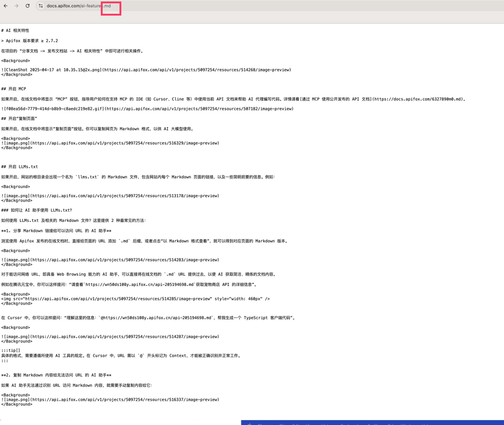Open the site information icon

[x=41, y=6]
